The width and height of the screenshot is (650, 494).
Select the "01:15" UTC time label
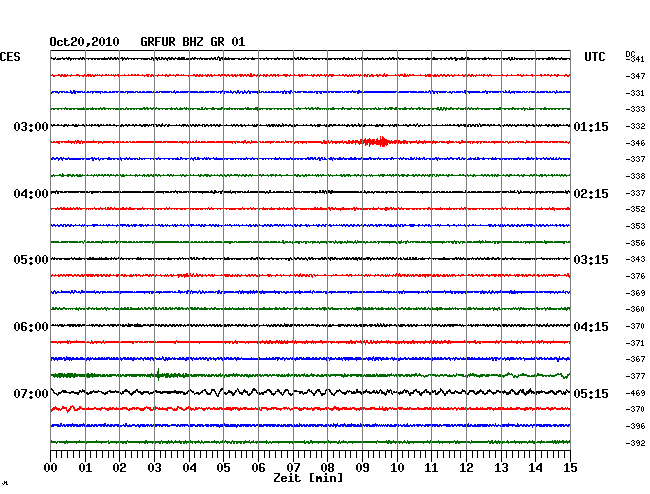[x=591, y=126]
